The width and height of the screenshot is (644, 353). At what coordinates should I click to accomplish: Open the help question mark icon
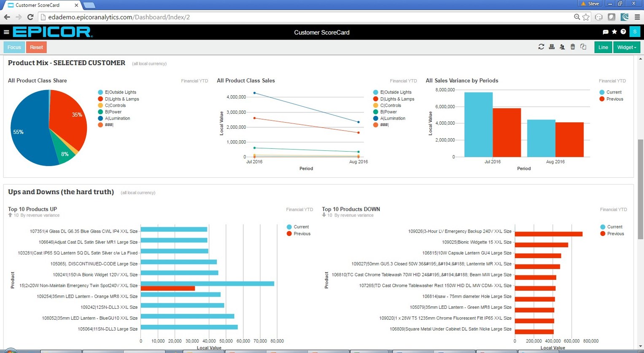(x=623, y=32)
